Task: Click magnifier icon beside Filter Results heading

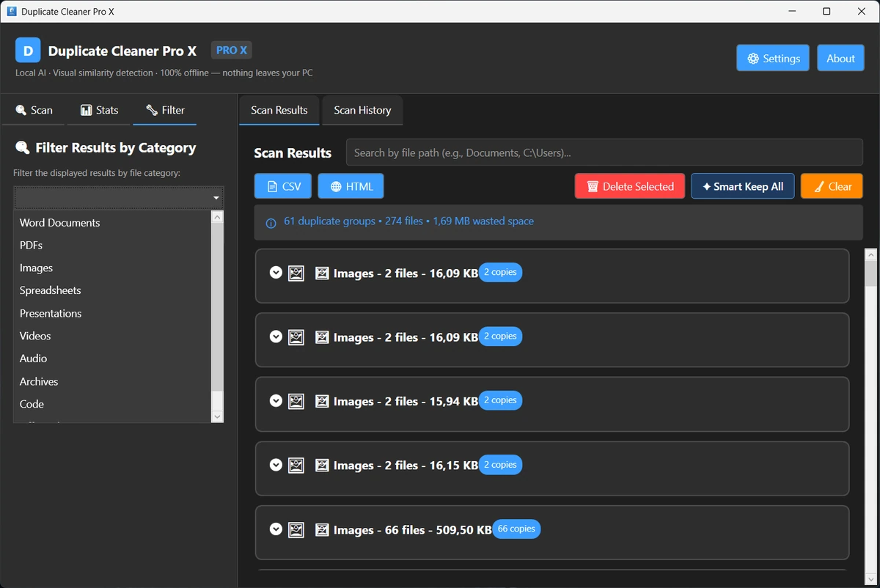Action: coord(23,148)
